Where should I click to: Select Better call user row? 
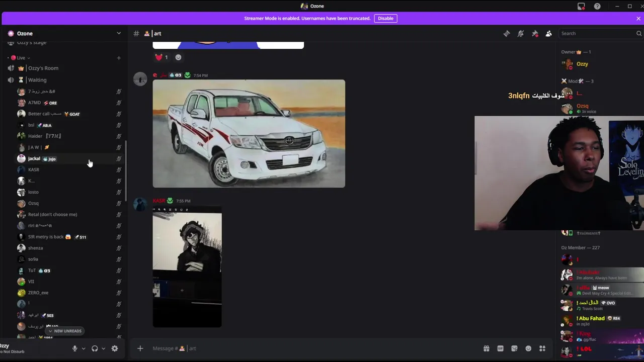pyautogui.click(x=69, y=114)
